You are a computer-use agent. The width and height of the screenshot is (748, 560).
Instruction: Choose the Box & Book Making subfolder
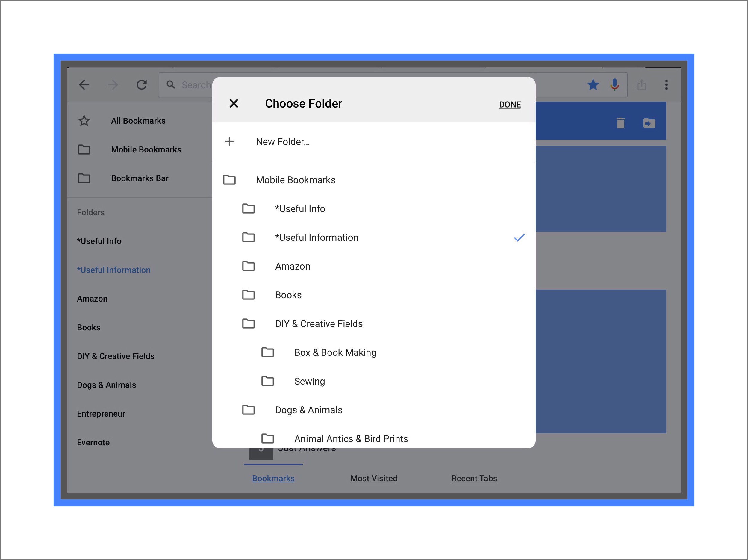click(335, 352)
